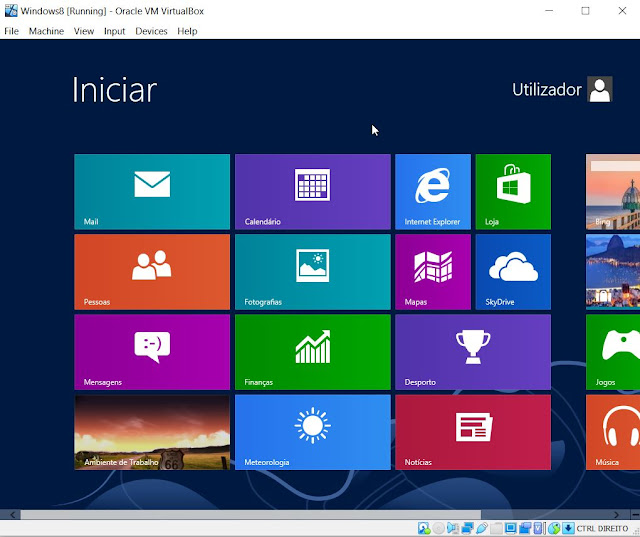Click the Utilizador user name

(x=547, y=90)
